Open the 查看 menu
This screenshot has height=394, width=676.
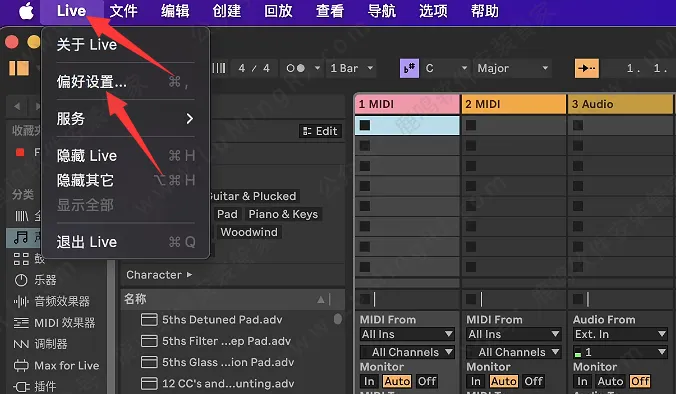coord(330,11)
